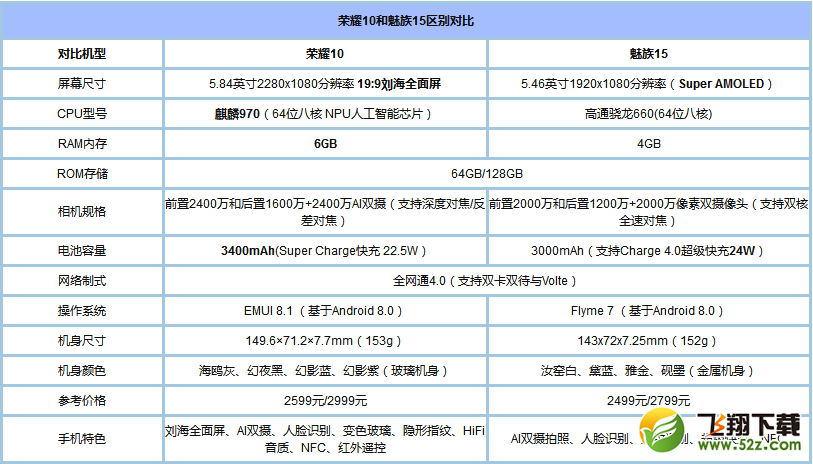Select the 对比机型 header cell
The width and height of the screenshot is (813, 464).
(82, 53)
